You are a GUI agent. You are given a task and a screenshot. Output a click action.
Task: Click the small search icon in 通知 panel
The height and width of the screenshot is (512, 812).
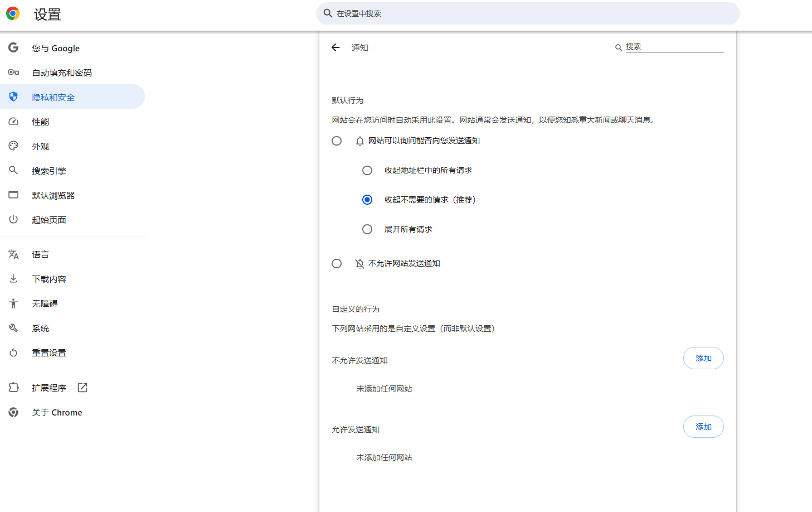(619, 48)
